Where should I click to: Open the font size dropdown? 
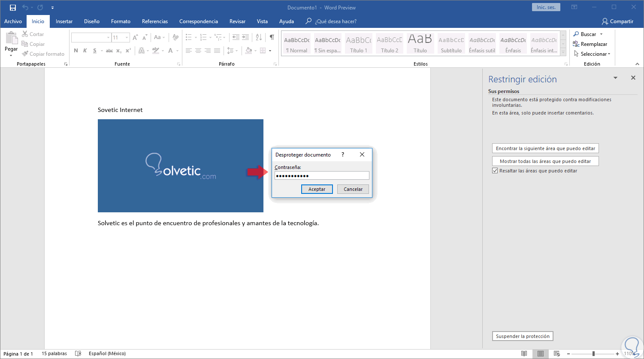[127, 38]
